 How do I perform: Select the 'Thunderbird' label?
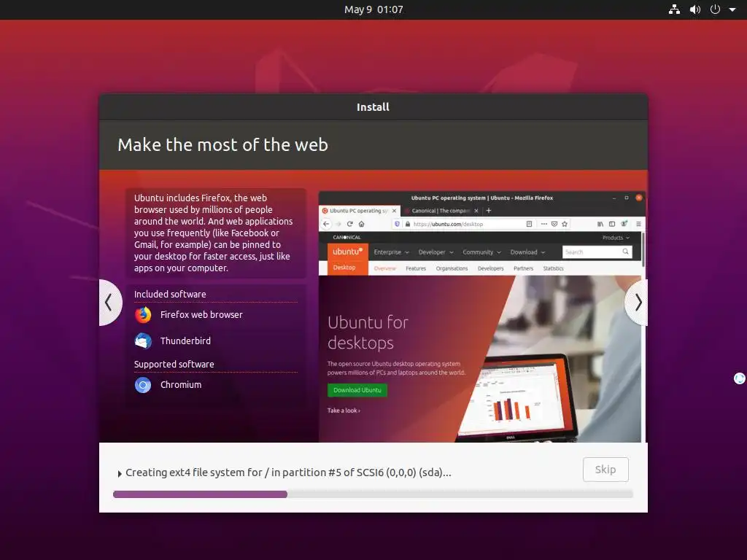coord(185,341)
